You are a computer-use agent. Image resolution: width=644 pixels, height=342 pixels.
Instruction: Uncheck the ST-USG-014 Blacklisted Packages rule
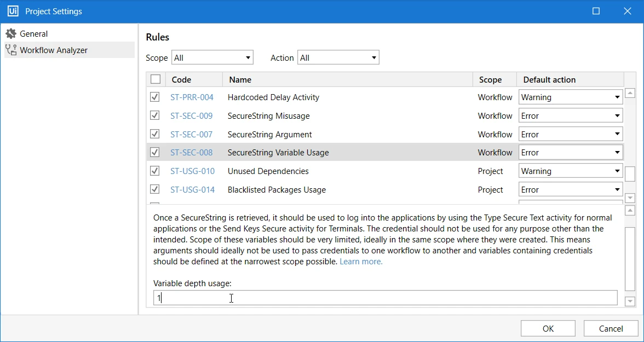(x=155, y=189)
